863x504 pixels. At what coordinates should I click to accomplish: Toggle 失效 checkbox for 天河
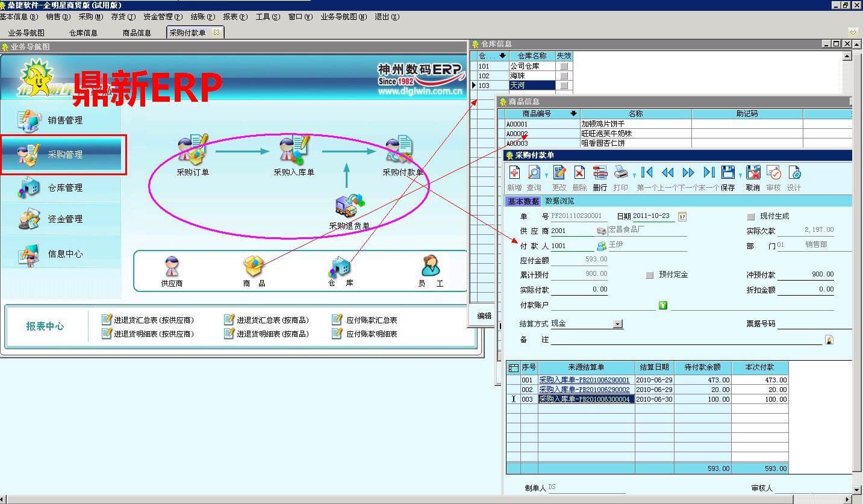564,86
